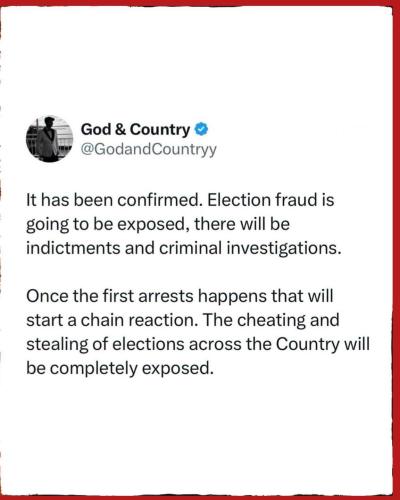The height and width of the screenshot is (500, 400).
Task: Select the line 'stealing of elections across the Country will'
Action: point(198,344)
